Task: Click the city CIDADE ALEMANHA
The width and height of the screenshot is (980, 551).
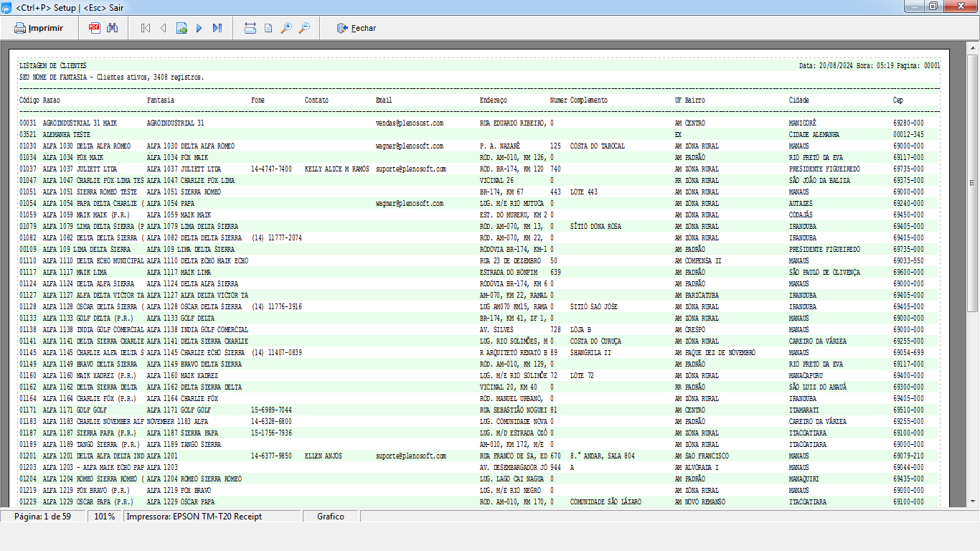Action: pos(815,135)
